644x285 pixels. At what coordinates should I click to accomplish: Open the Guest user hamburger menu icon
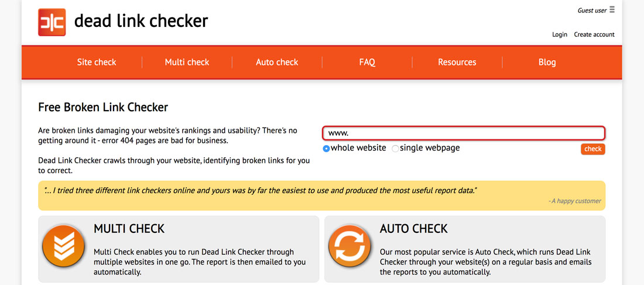pyautogui.click(x=612, y=9)
